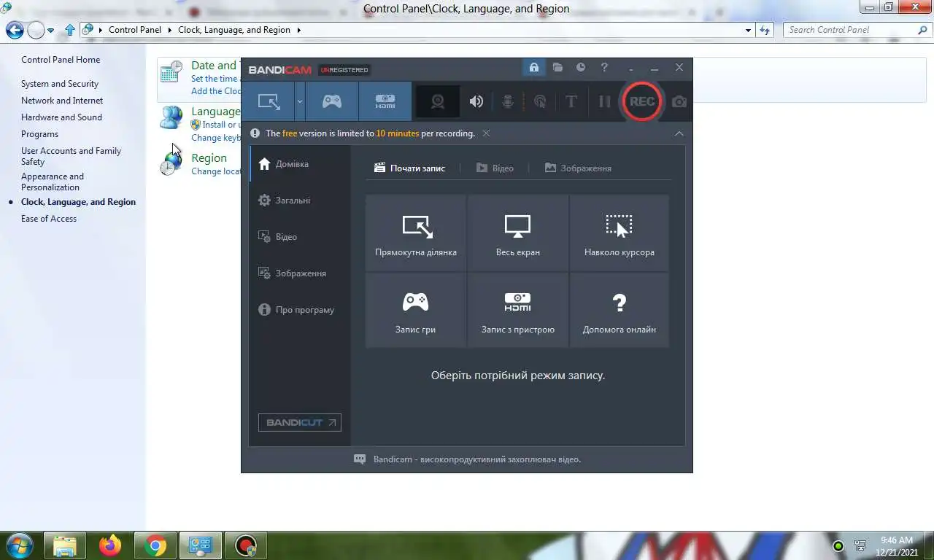
Task: Click 'Control Panel' breadcrumb in address bar
Action: click(135, 30)
